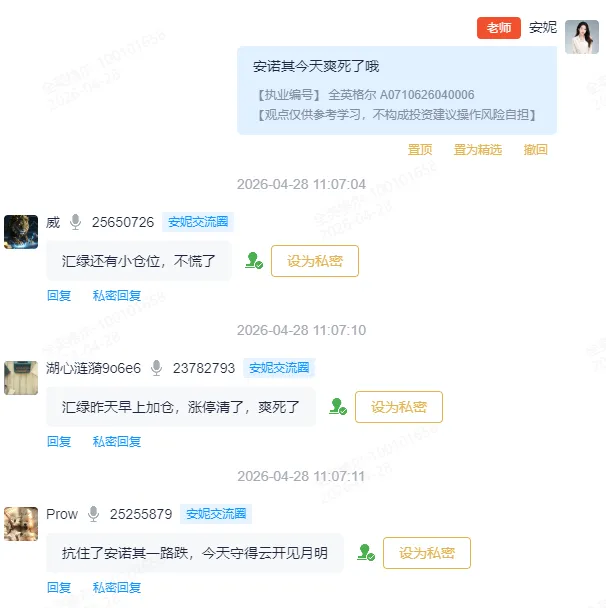Set 湖心涟漪9o6e6's message as 设为私密
The height and width of the screenshot is (608, 606).
click(x=399, y=407)
